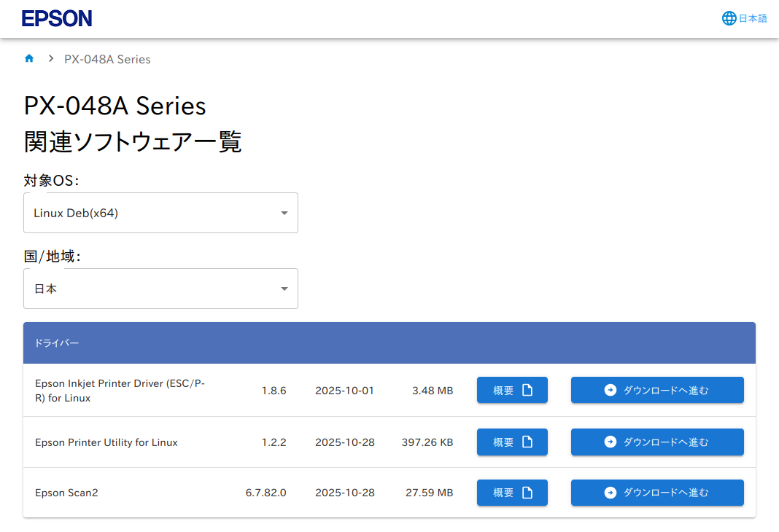Click arrow icon on Epson Scan2 download button
Image resolution: width=779 pixels, height=532 pixels.
click(611, 493)
